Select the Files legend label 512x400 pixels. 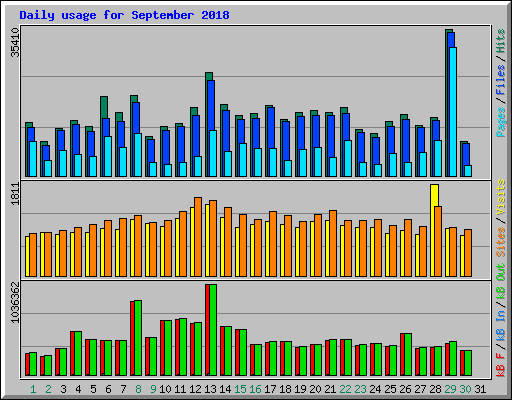500,80
